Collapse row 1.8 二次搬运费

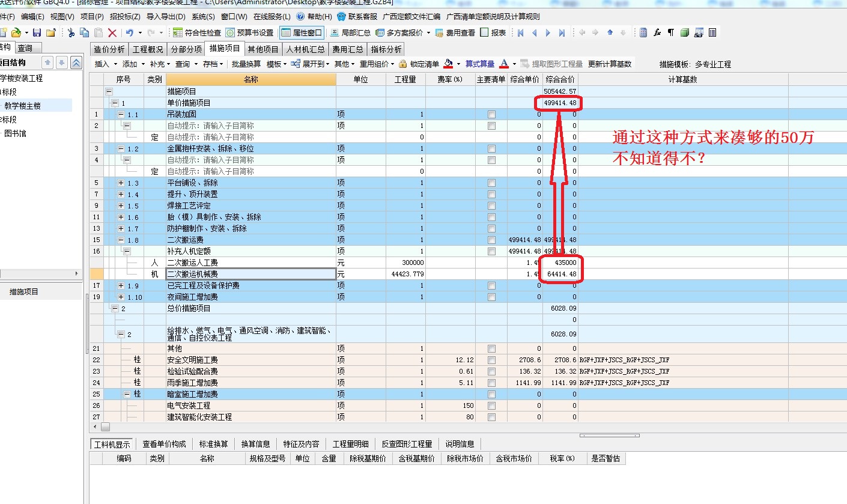(121, 240)
